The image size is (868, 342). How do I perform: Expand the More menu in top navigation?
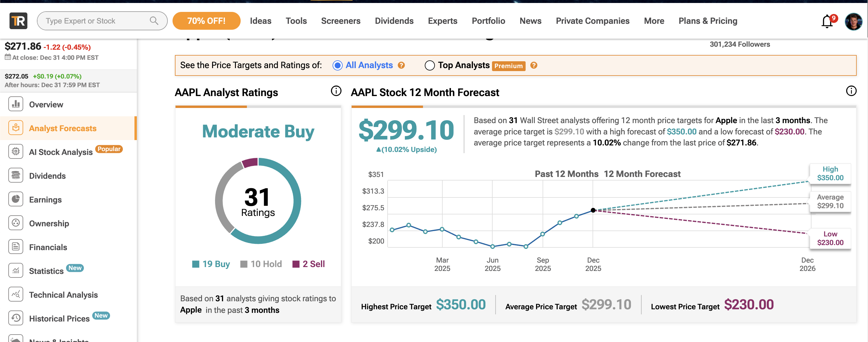tap(654, 21)
